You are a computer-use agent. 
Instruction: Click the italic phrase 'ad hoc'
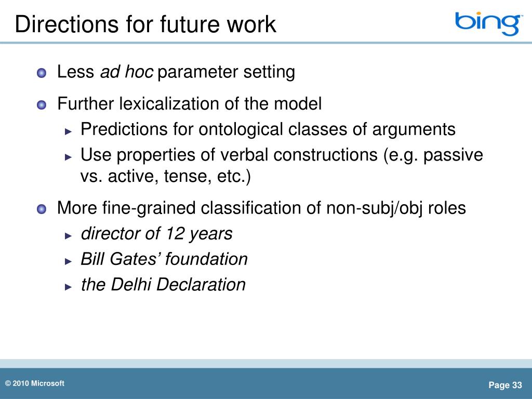pos(126,72)
